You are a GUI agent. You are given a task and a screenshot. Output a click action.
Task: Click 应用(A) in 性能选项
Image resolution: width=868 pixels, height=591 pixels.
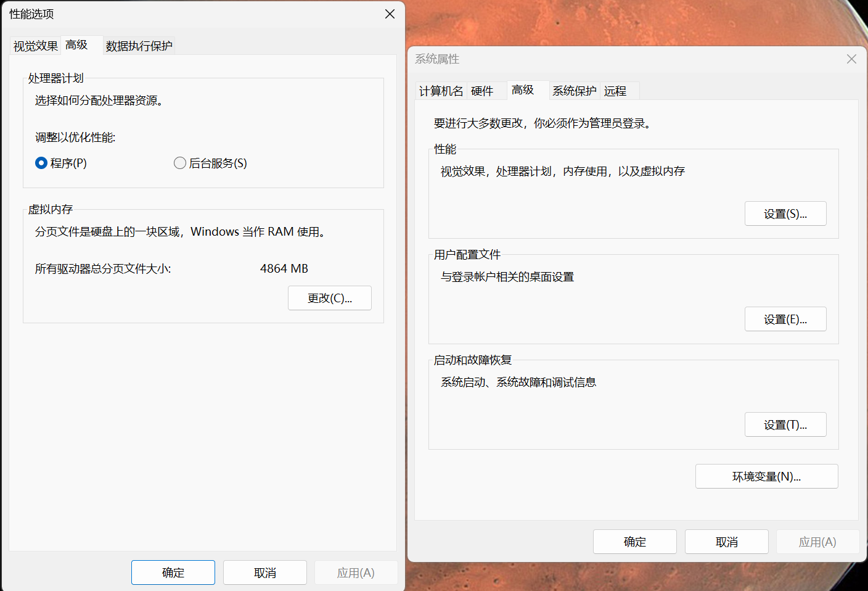[x=356, y=572]
